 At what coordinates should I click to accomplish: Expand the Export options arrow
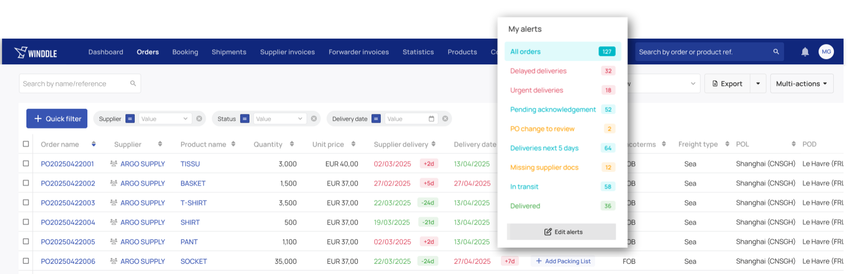point(758,84)
